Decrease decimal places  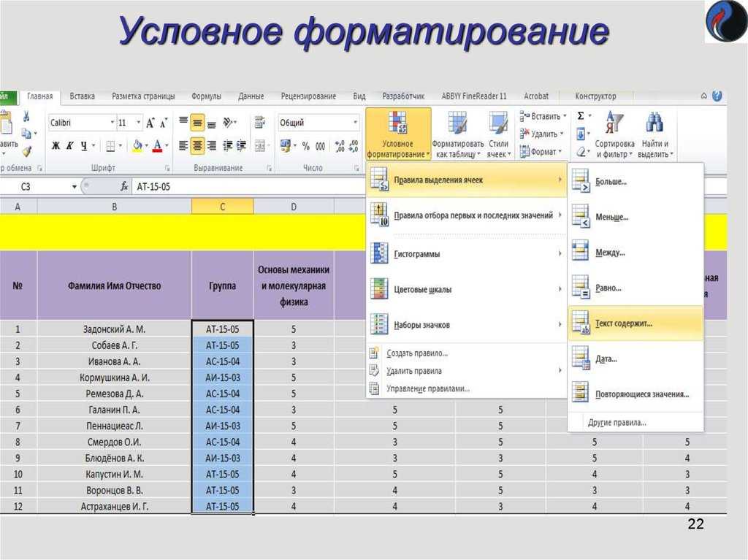click(x=354, y=146)
